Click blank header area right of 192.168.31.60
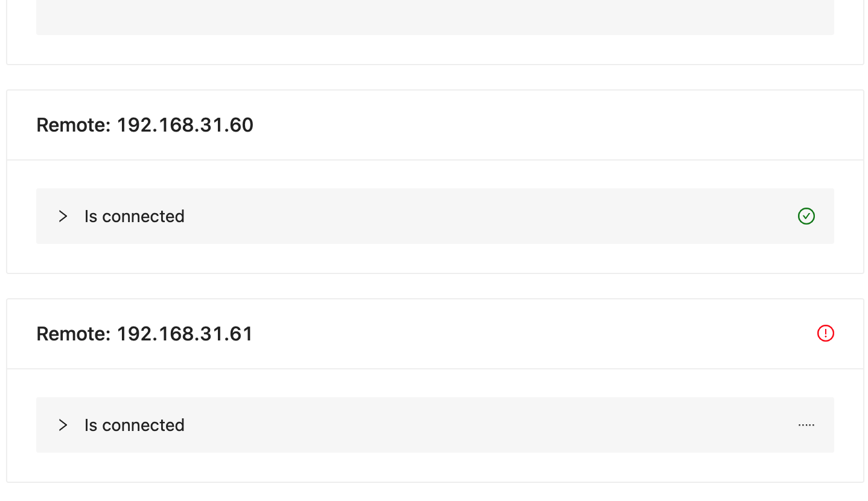 [x=543, y=125]
